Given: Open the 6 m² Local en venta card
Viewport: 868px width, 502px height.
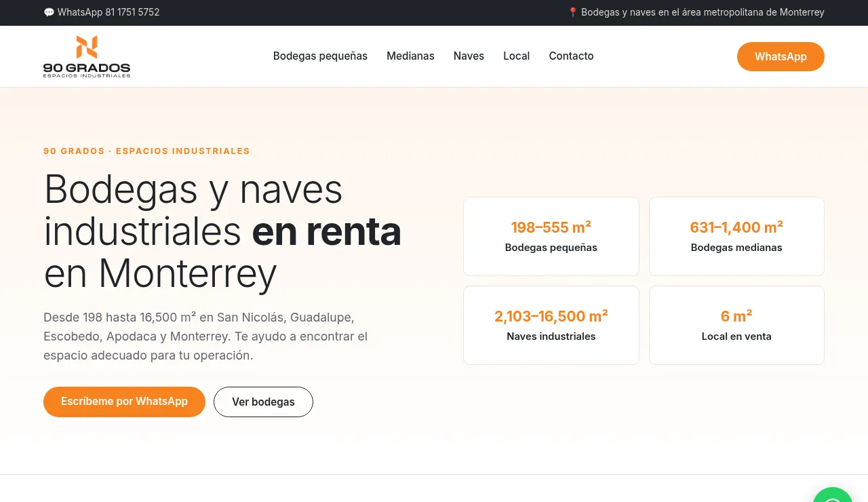Looking at the screenshot, I should tap(736, 325).
